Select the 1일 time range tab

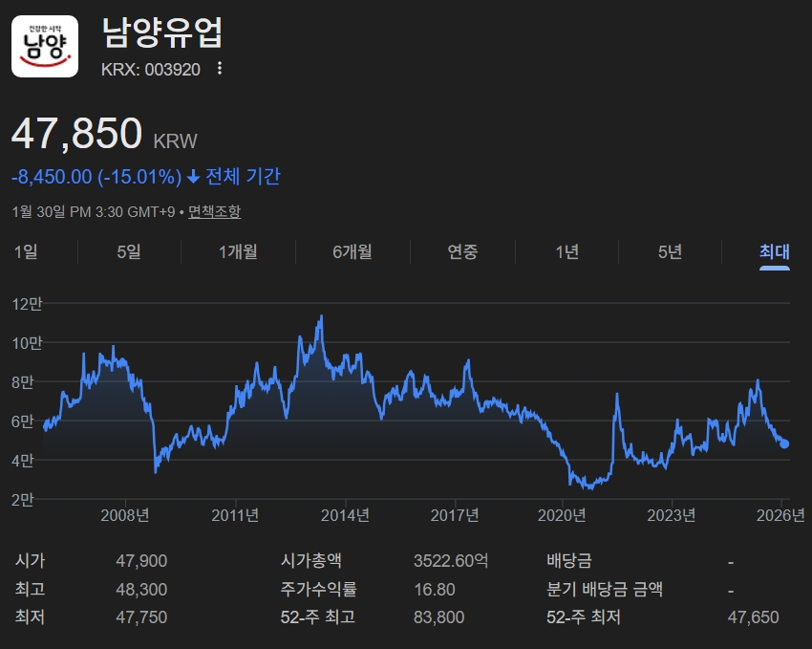[x=26, y=251]
